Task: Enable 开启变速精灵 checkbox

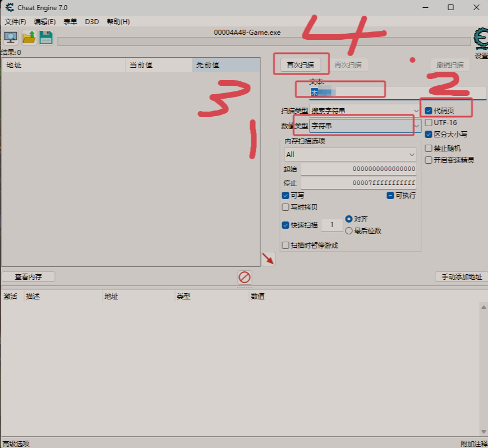Action: click(429, 160)
